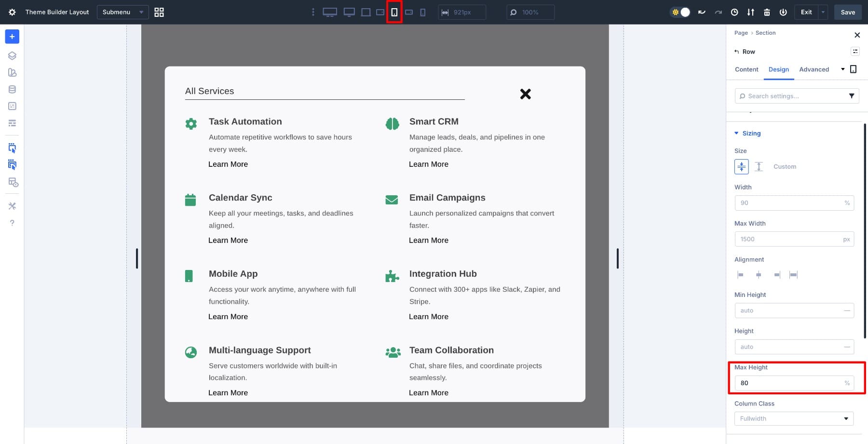Select the first Size option icon

(741, 167)
